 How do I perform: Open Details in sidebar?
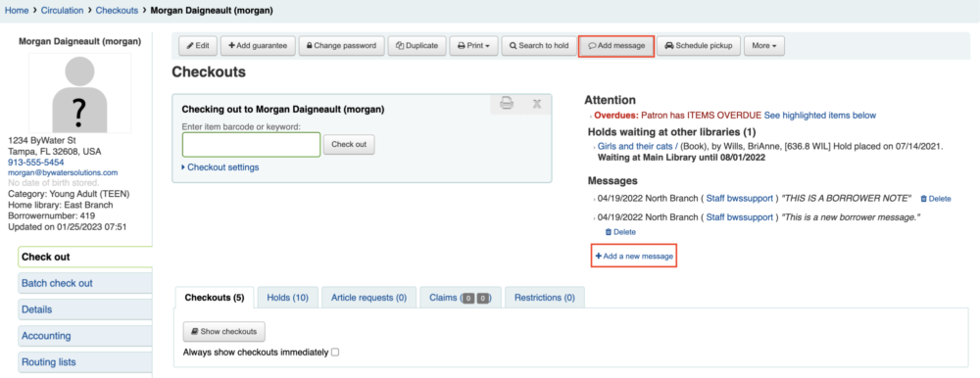coord(85,309)
